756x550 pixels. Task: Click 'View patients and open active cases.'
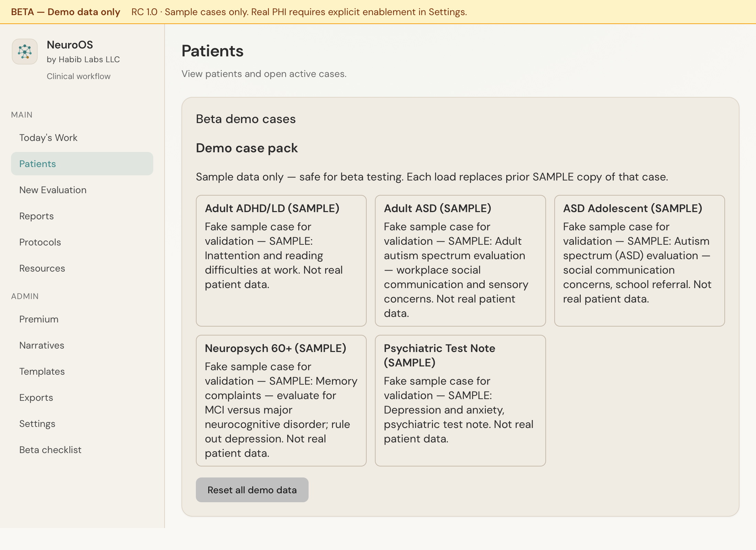point(264,74)
